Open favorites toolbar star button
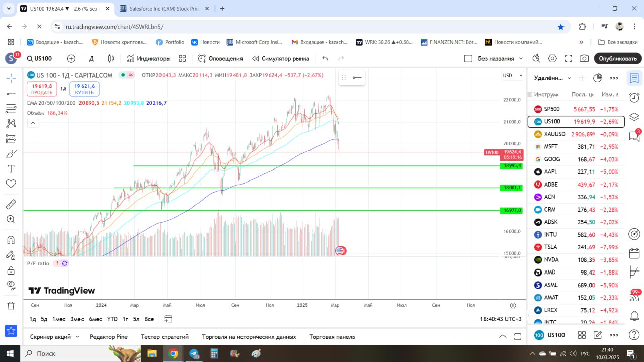 11,331
